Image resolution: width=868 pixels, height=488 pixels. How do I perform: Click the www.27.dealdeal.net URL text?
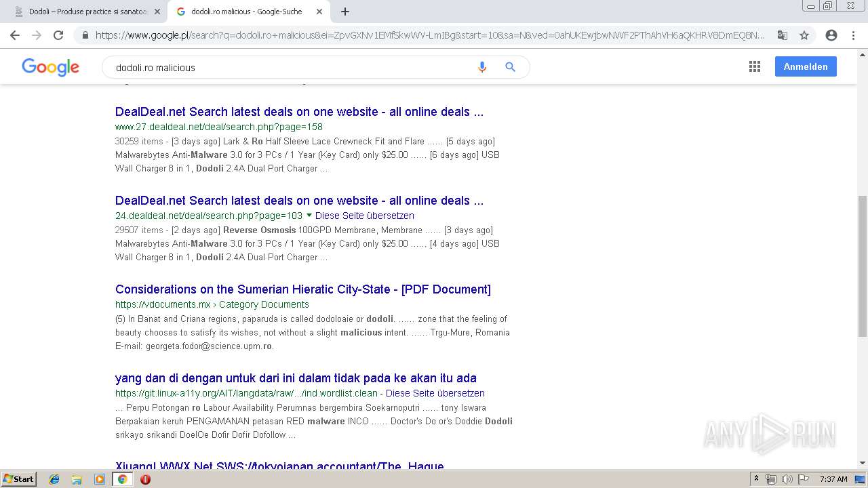219,127
